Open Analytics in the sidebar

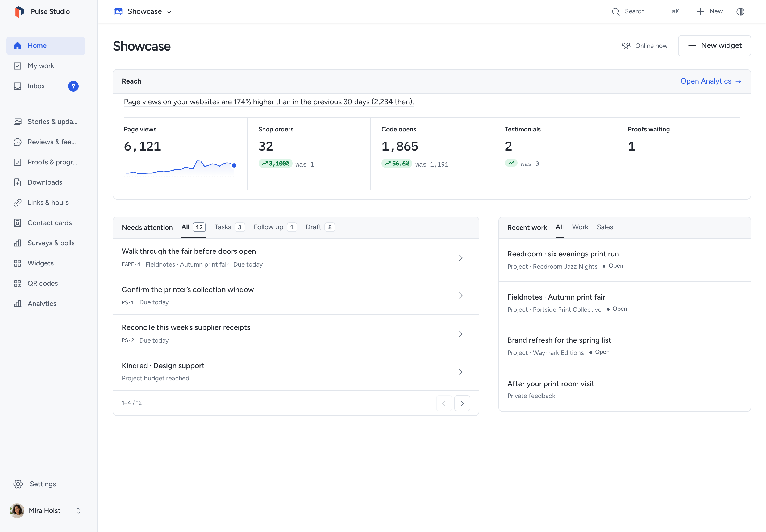(x=46, y=304)
